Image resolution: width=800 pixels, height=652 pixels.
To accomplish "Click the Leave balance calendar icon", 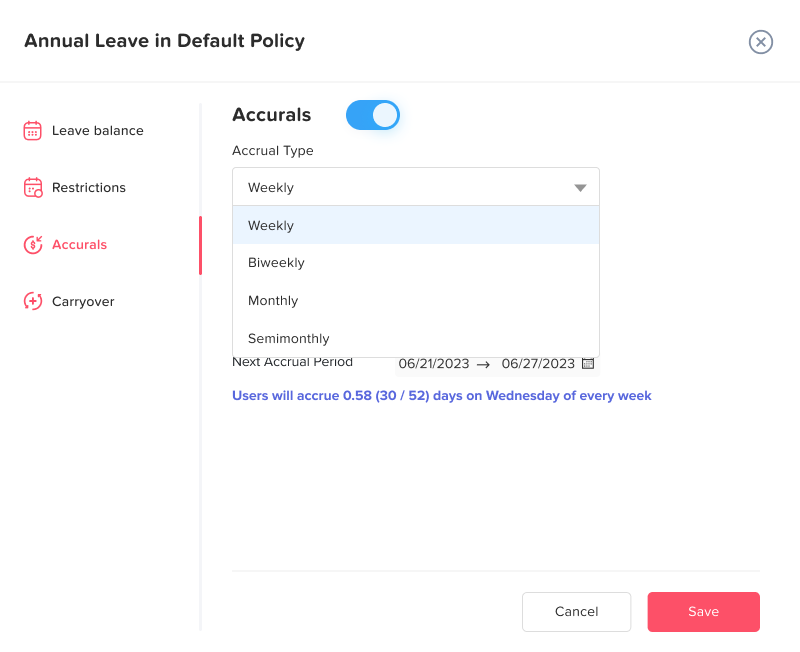I will pyautogui.click(x=33, y=131).
